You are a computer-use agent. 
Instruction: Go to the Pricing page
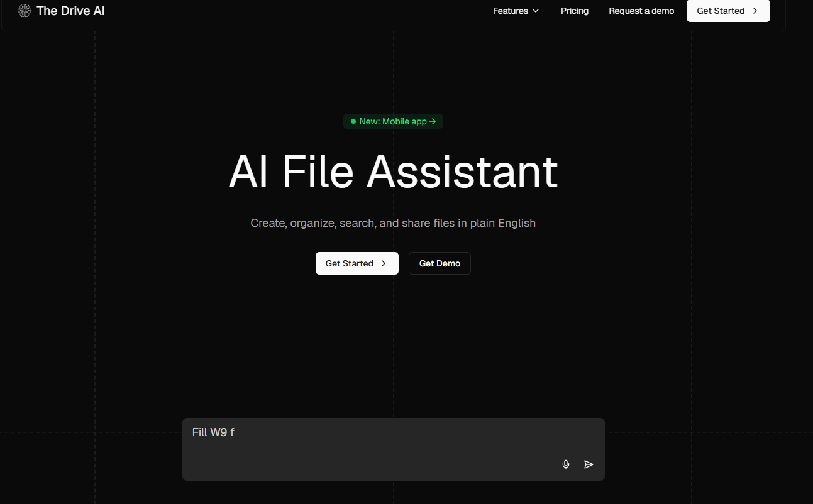[575, 11]
